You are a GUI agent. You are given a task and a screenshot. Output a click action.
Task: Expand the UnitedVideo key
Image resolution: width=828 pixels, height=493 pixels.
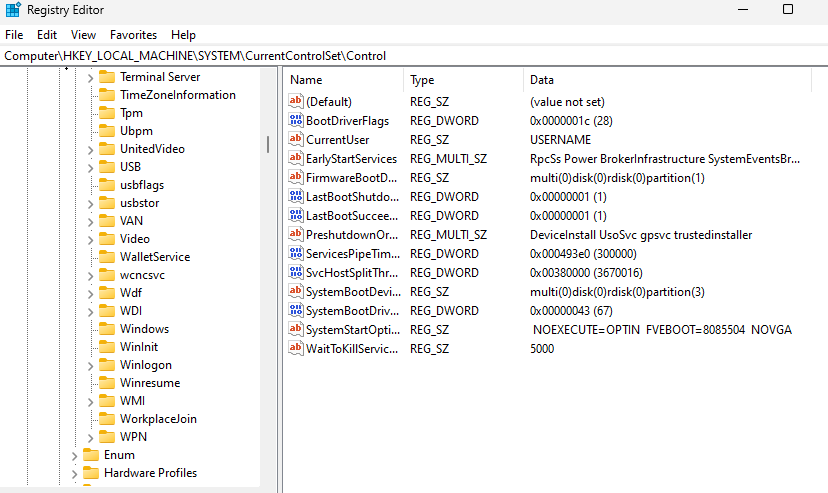90,150
